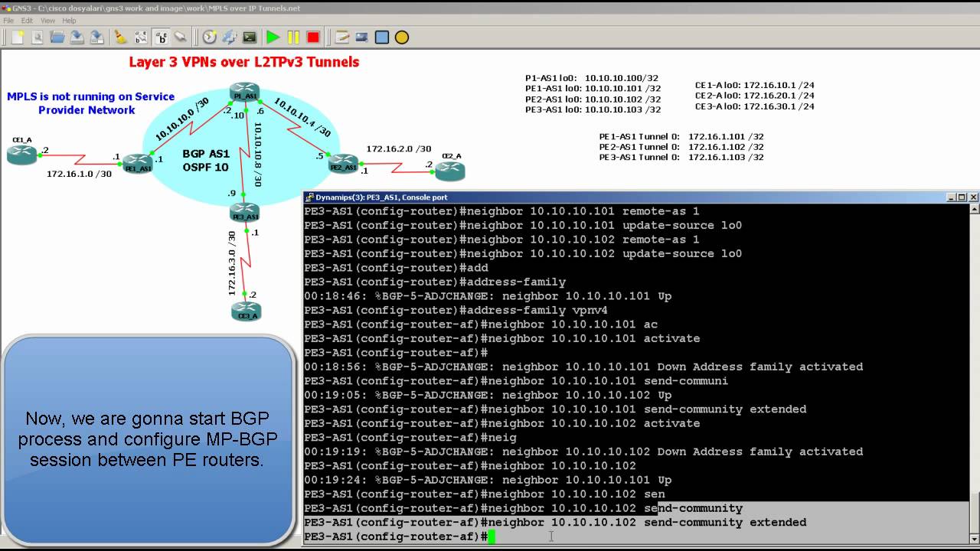Viewport: 980px width, 551px height.
Task: Select the PE3_AS1 router node
Action: (245, 211)
